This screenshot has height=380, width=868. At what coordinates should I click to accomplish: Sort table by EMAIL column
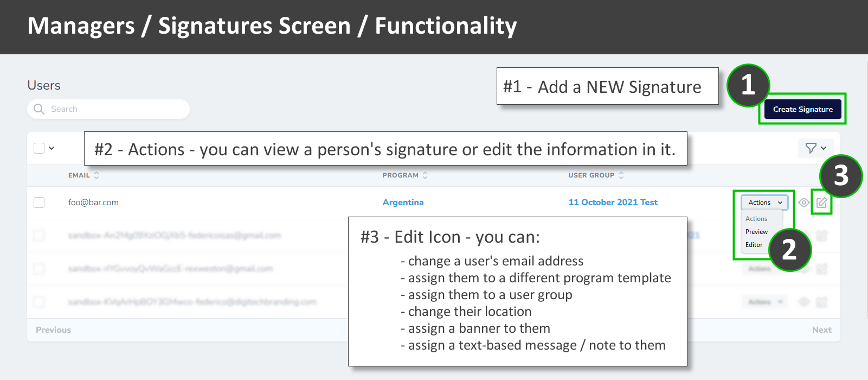83,175
